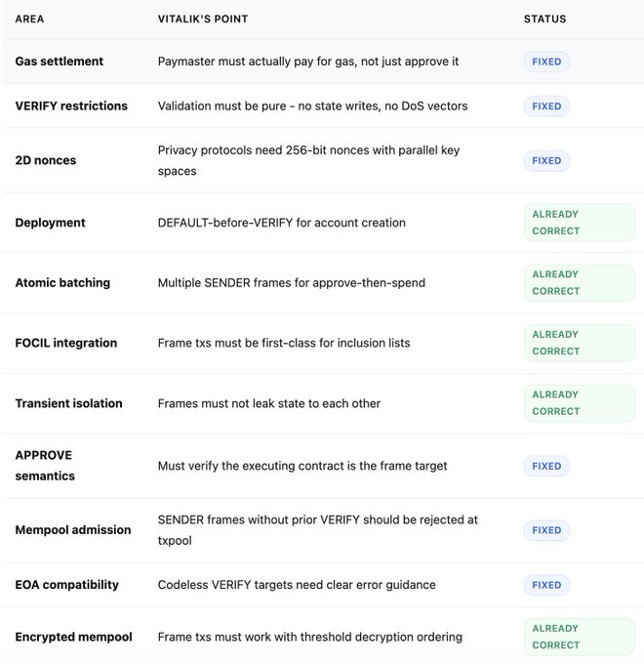Select the 2D nonces row label
The height and width of the screenshot is (664, 644).
pyautogui.click(x=45, y=160)
